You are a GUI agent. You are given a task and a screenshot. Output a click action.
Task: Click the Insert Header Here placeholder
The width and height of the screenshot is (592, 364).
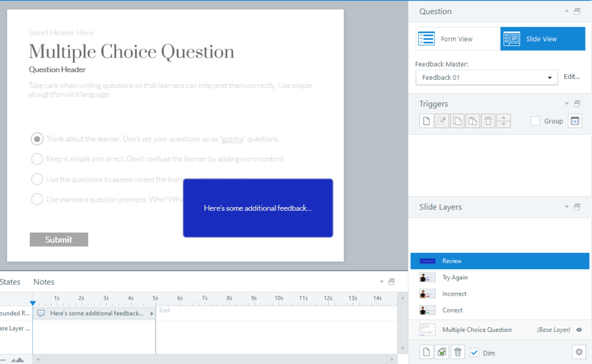click(61, 33)
